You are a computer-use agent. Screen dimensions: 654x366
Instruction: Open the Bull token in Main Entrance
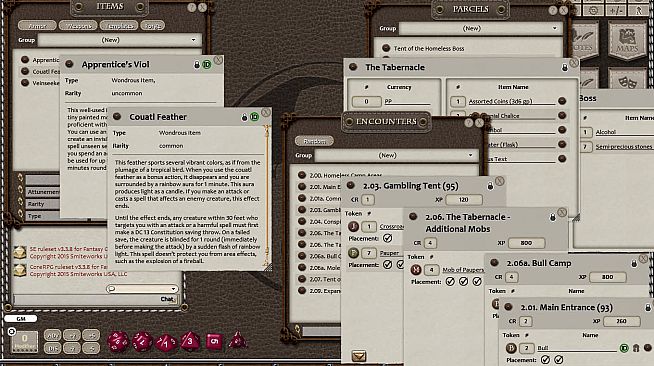[511, 348]
